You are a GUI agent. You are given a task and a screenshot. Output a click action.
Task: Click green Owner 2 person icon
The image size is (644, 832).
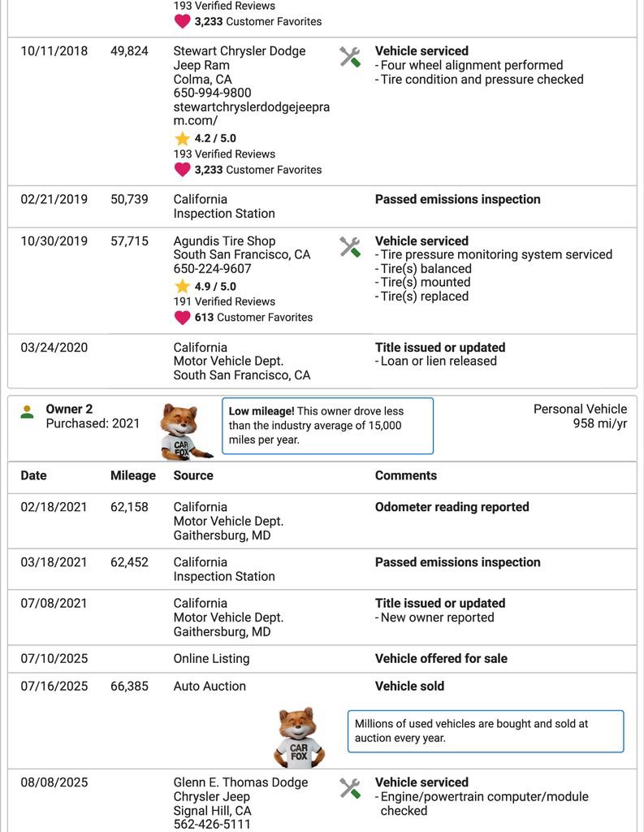click(27, 412)
